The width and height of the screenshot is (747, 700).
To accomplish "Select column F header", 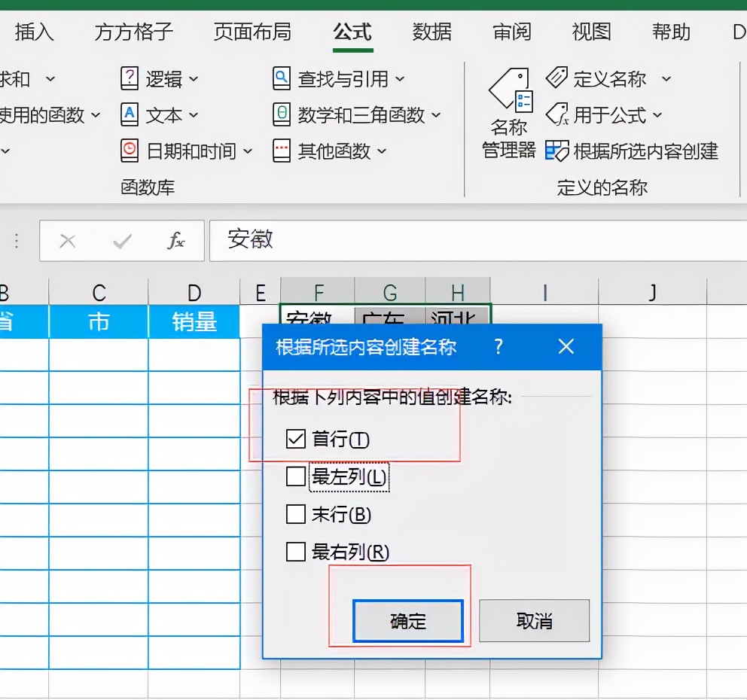I will (318, 292).
